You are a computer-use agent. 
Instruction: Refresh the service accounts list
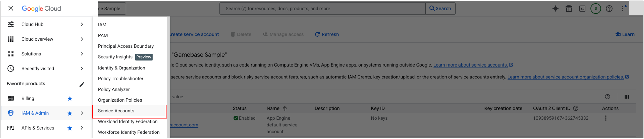click(x=327, y=34)
